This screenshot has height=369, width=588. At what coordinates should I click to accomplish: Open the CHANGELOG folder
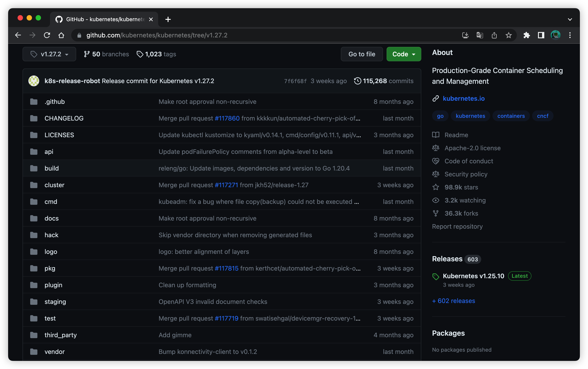[x=64, y=118]
